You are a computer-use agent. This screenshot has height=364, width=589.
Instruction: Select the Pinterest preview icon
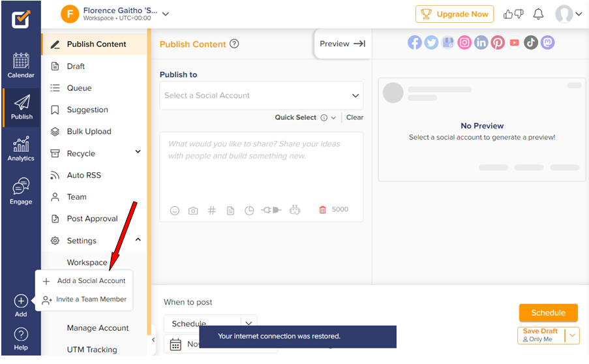[498, 42]
